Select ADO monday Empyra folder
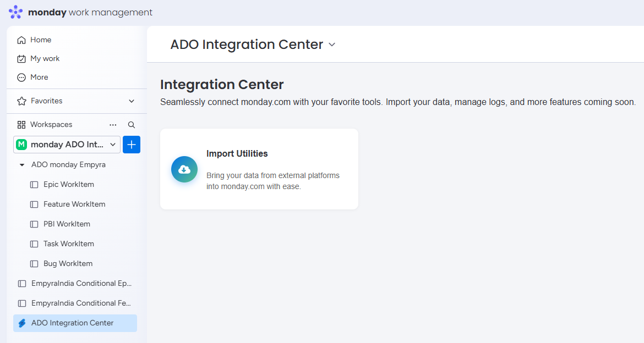The height and width of the screenshot is (343, 644). click(68, 164)
